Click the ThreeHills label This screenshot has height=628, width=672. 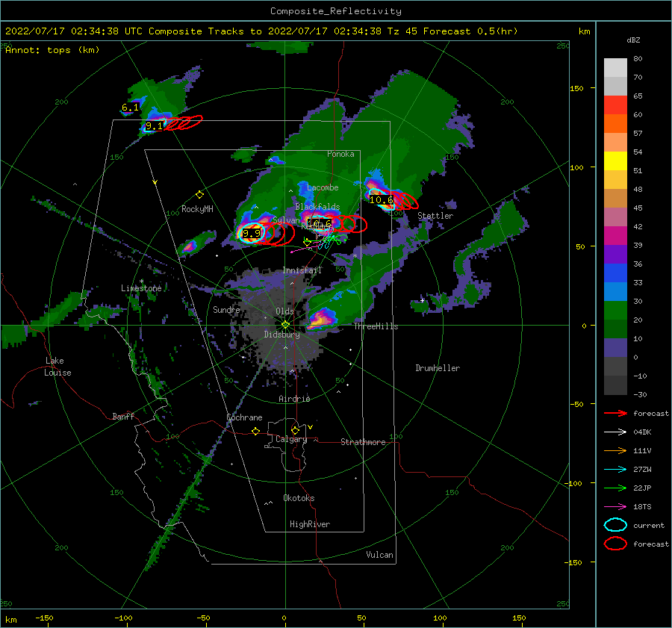376,326
